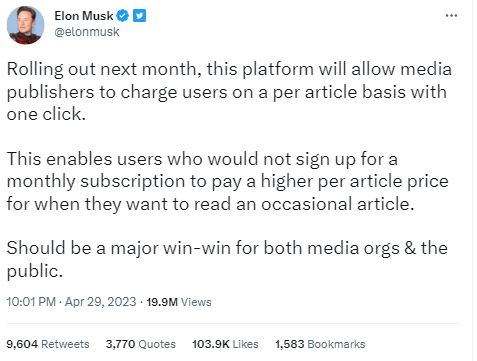Open the three-dot more options menu
Image resolution: width=477 pixels, height=361 pixels.
coord(451,15)
